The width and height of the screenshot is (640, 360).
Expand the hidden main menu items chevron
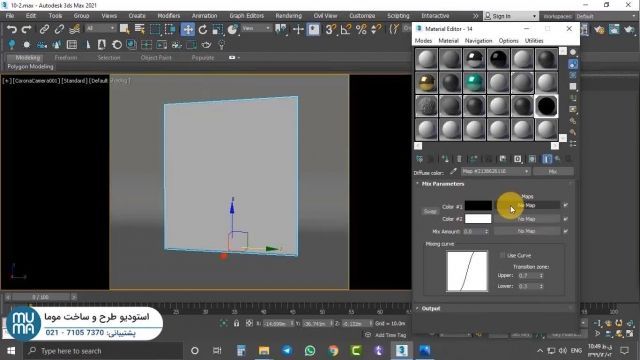click(x=476, y=16)
